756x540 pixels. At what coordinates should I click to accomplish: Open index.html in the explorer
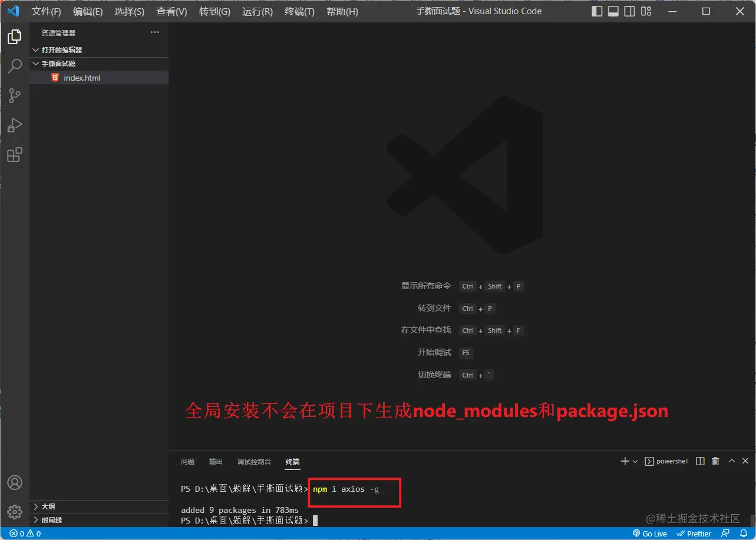(x=99, y=78)
